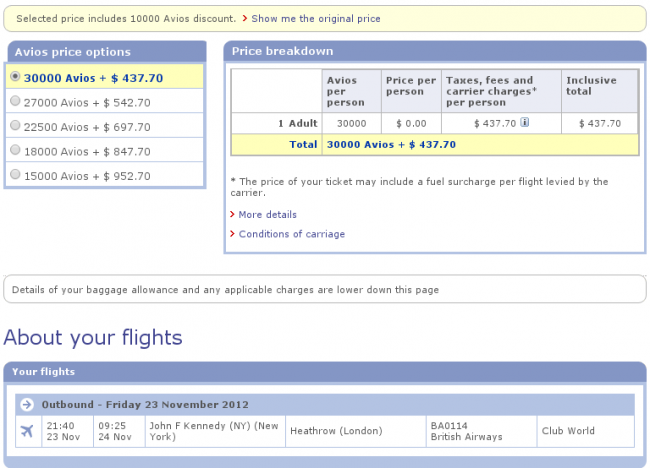Viewport: 650px width, 468px height.
Task: Select the 18000 Avios + $847.70 radio button
Action: click(15, 151)
